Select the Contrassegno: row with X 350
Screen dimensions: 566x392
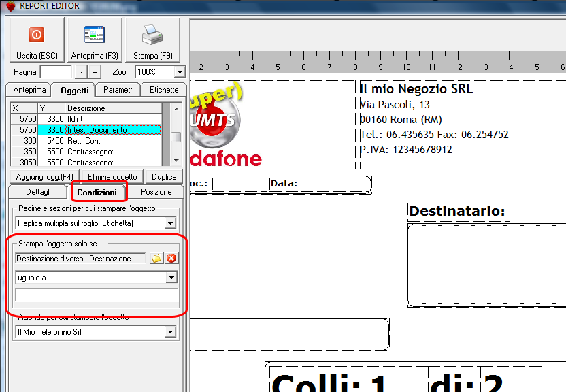pyautogui.click(x=86, y=151)
